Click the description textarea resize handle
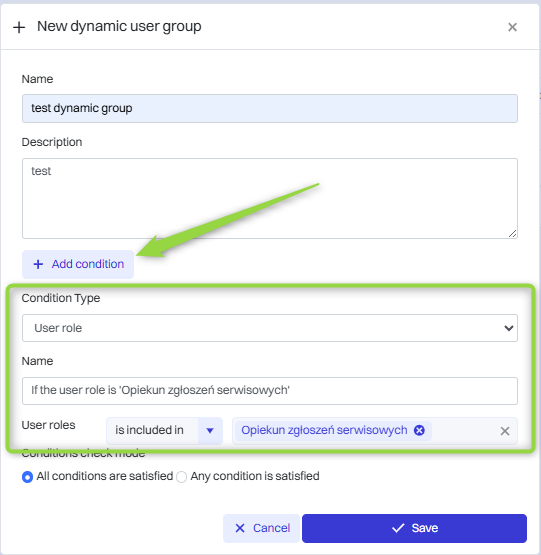541x555 pixels. click(512, 234)
